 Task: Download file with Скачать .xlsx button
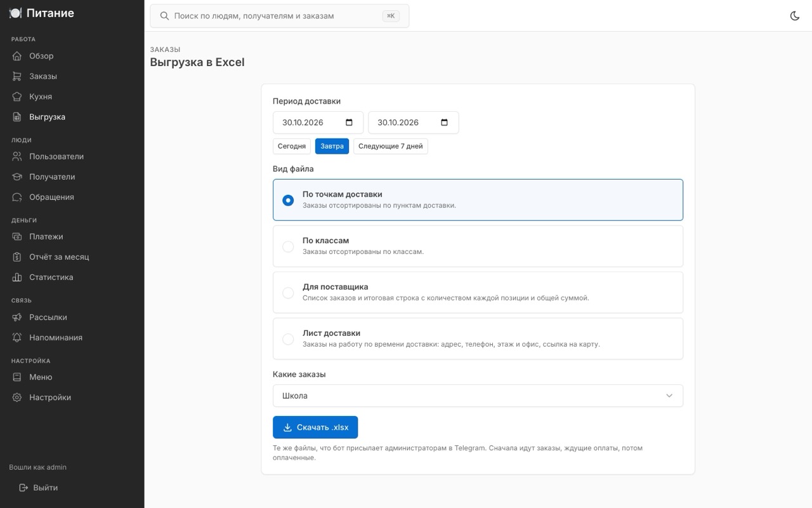(315, 427)
